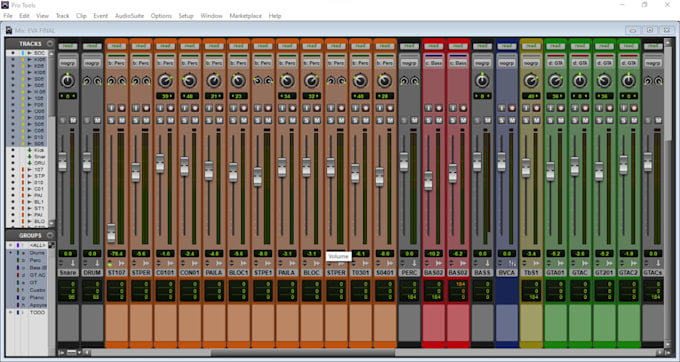Turn the pan knob on the TbS1 track
The image size is (680, 362).
531,81
